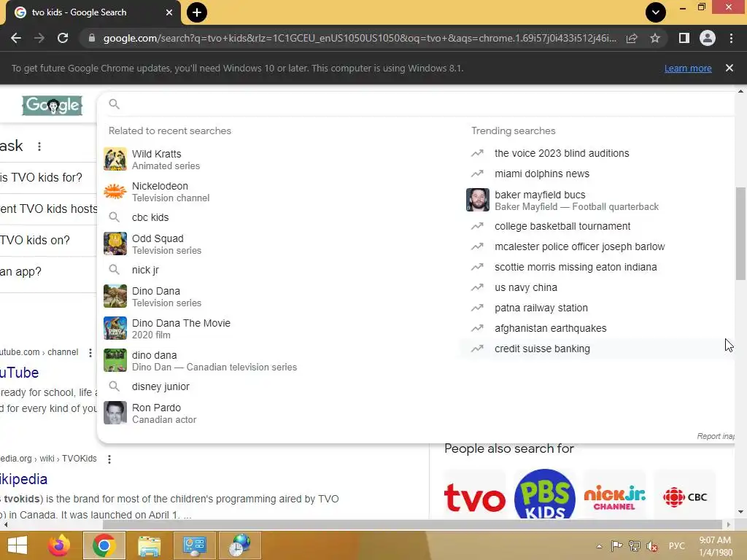Image resolution: width=747 pixels, height=560 pixels.
Task: Click the tvo logo card
Action: [x=474, y=495]
